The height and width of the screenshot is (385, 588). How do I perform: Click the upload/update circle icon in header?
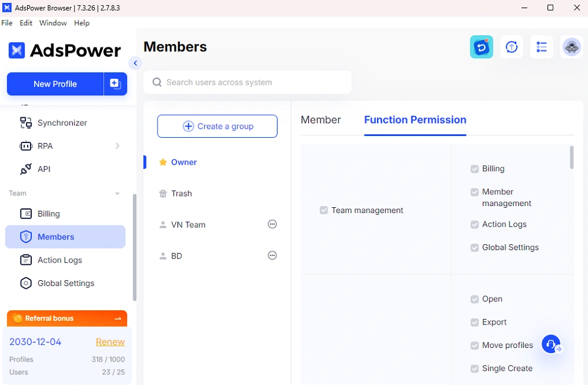click(512, 47)
